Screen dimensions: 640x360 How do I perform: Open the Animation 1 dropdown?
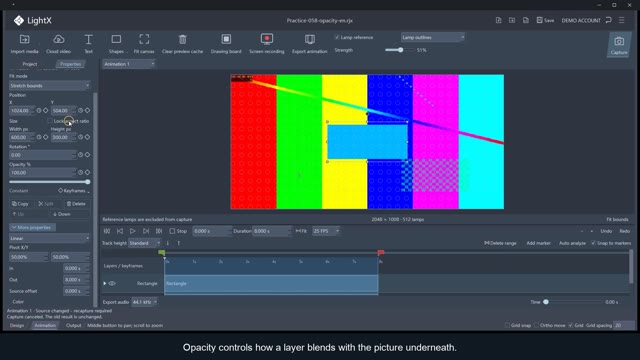[x=129, y=64]
